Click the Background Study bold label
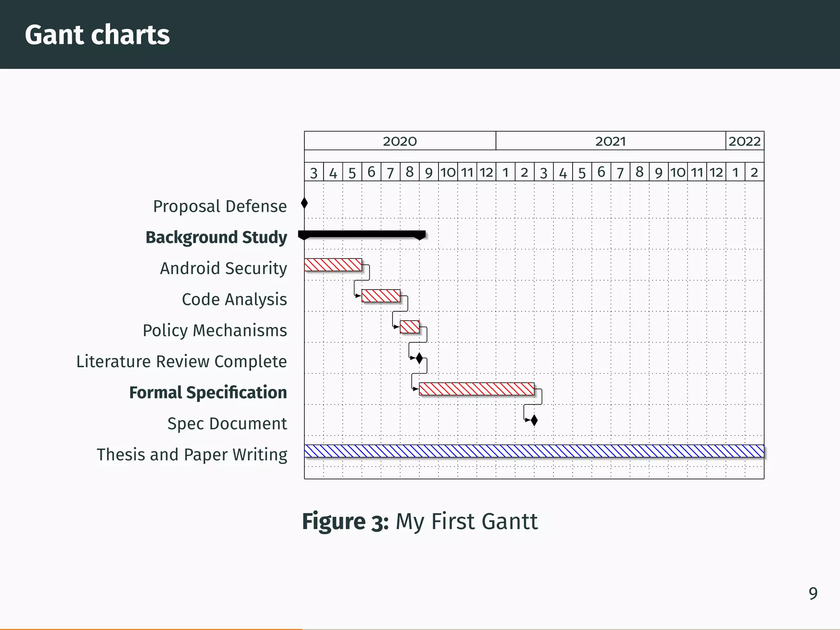This screenshot has width=840, height=630. click(216, 237)
